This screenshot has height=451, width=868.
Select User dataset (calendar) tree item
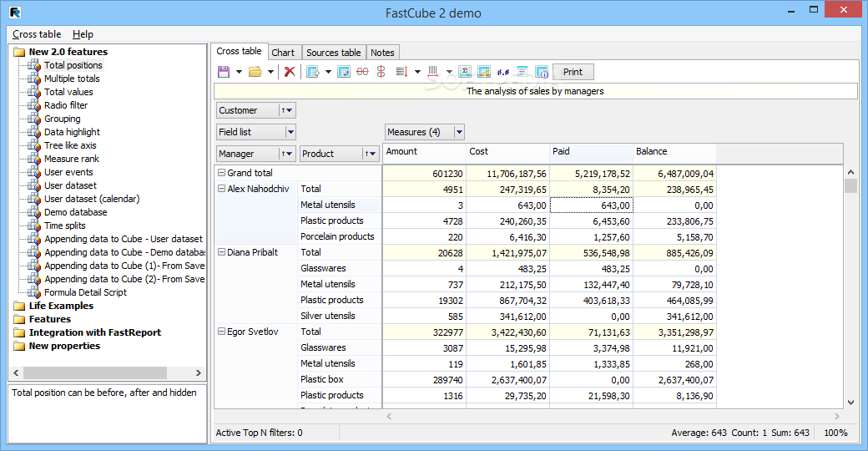[x=92, y=199]
